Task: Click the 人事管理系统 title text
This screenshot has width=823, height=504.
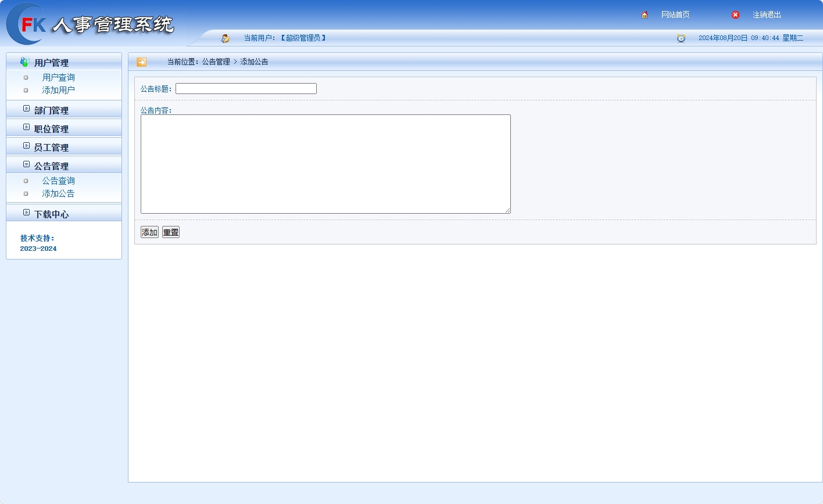Action: click(113, 24)
